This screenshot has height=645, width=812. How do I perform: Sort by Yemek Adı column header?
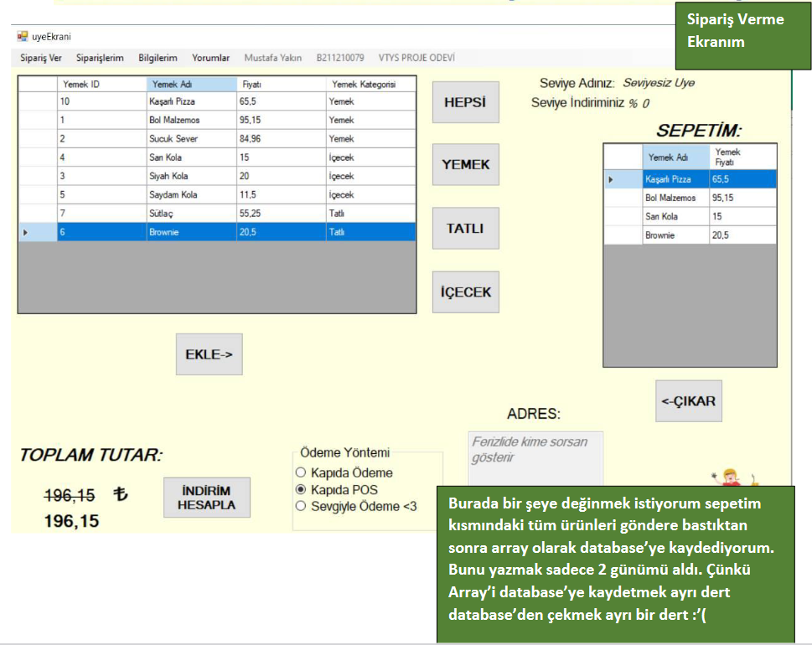[190, 84]
